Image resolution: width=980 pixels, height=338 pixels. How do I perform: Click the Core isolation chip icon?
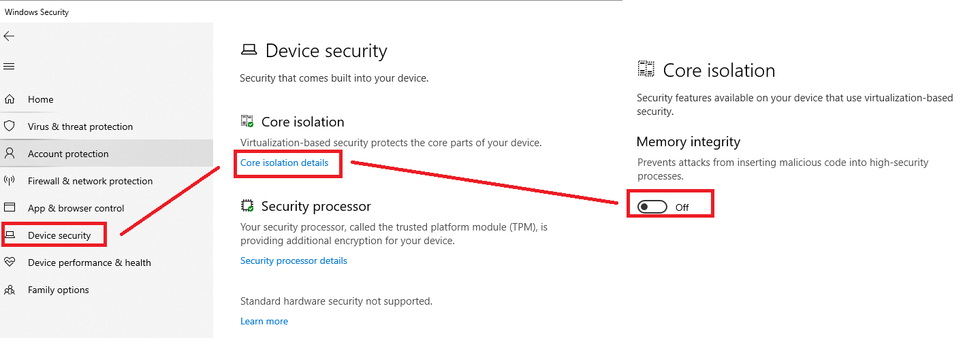(x=247, y=122)
